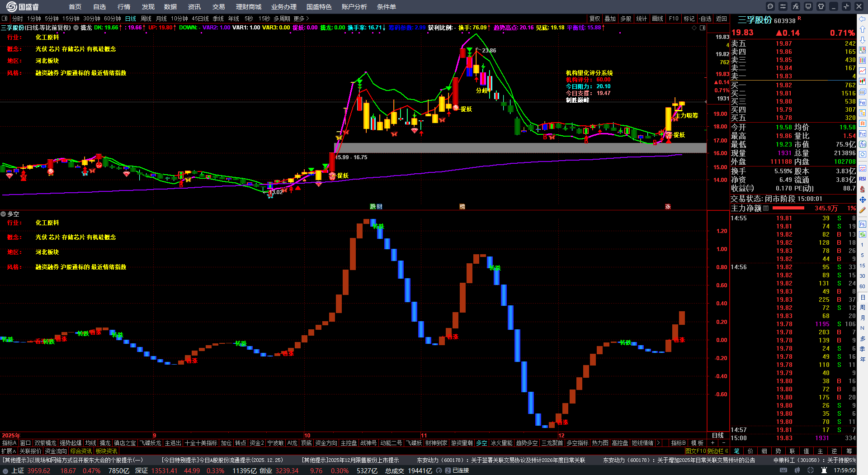The image size is (868, 475).
Task: Click the RSI indicator icon in right sidebar
Action: [863, 179]
